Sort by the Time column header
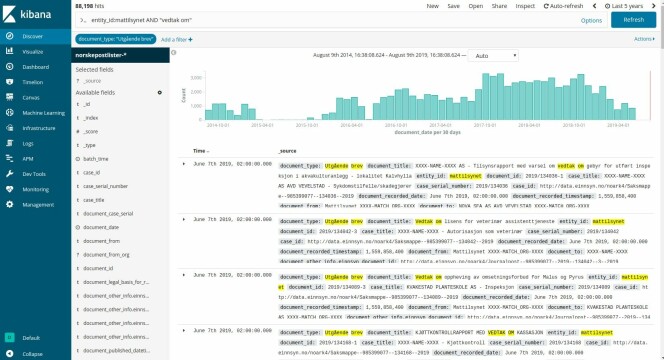Screen dimensions: 664x360 pyautogui.click(x=201, y=151)
